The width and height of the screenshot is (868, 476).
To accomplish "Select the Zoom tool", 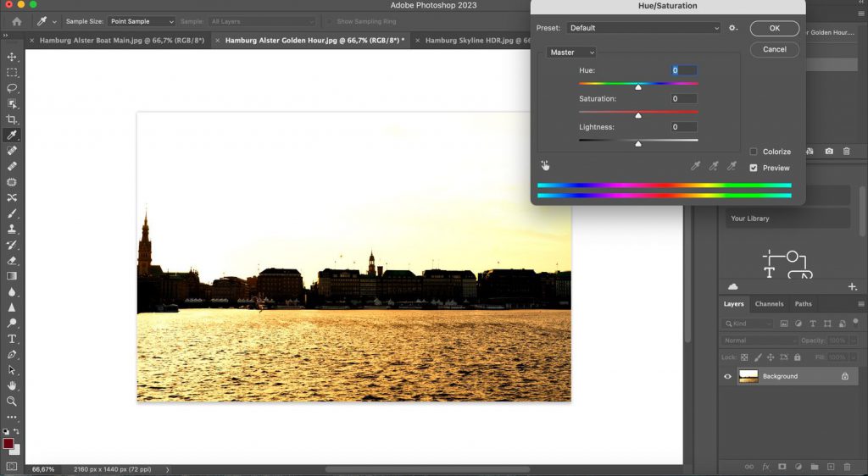I will point(12,401).
